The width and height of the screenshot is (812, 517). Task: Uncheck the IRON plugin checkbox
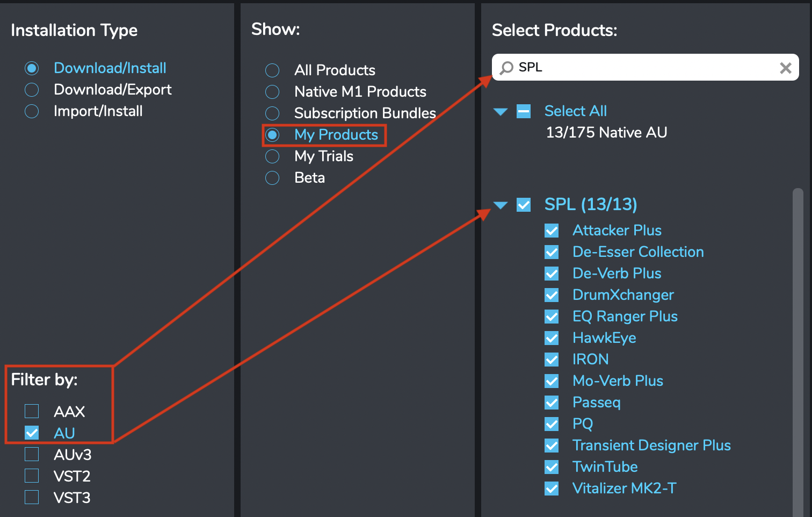pos(552,360)
